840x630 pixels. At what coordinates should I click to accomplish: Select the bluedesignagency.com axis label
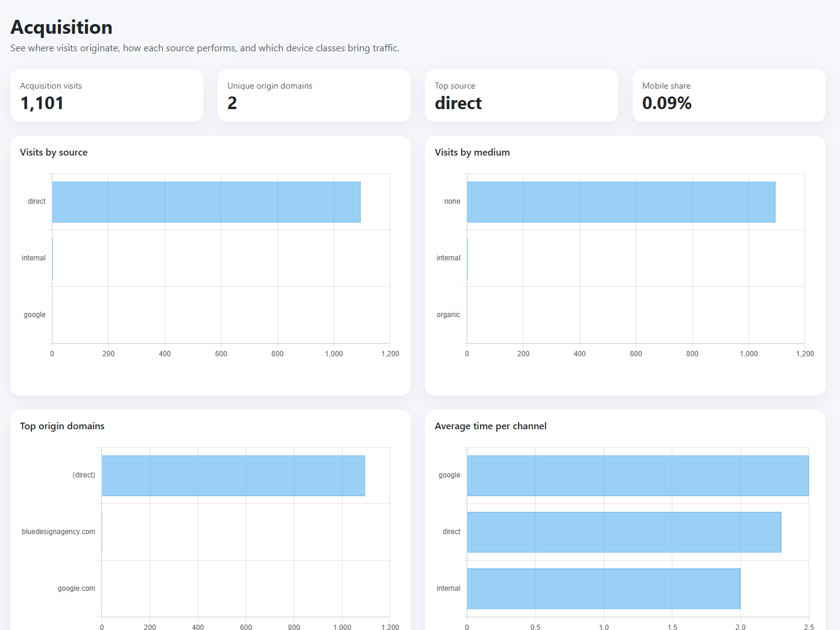pyautogui.click(x=58, y=532)
